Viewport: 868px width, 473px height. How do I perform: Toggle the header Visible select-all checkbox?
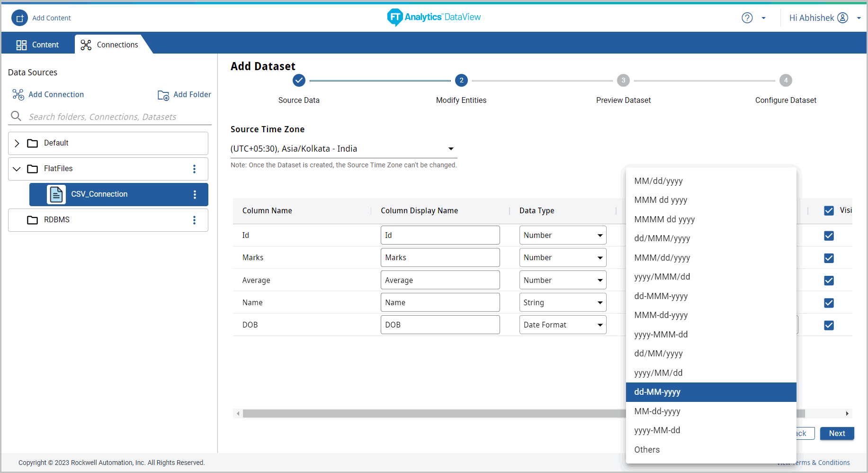[x=829, y=211]
